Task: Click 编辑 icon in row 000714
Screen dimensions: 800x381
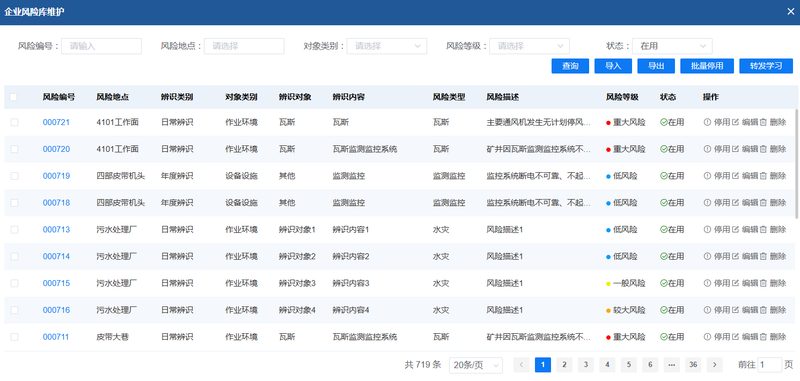Action: pos(735,256)
